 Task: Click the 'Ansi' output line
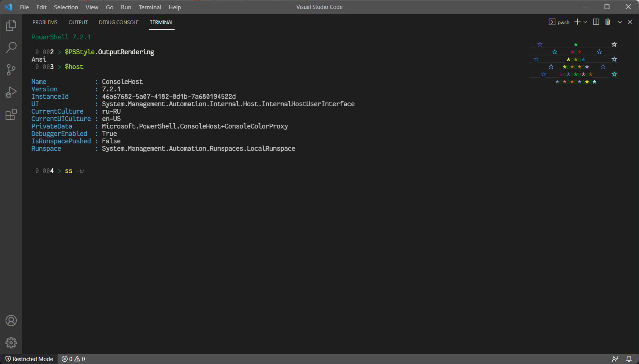tap(39, 59)
